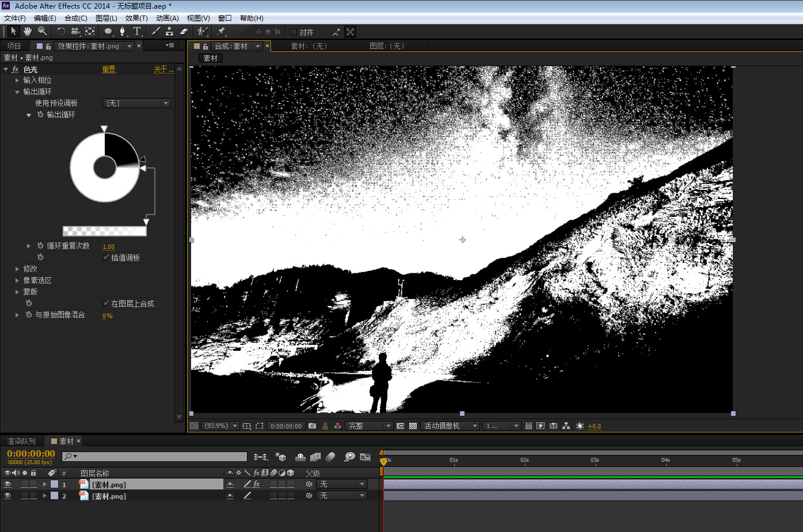Image resolution: width=803 pixels, height=532 pixels.
Task: Toggle the 插值调板 checkbox
Action: 106,258
